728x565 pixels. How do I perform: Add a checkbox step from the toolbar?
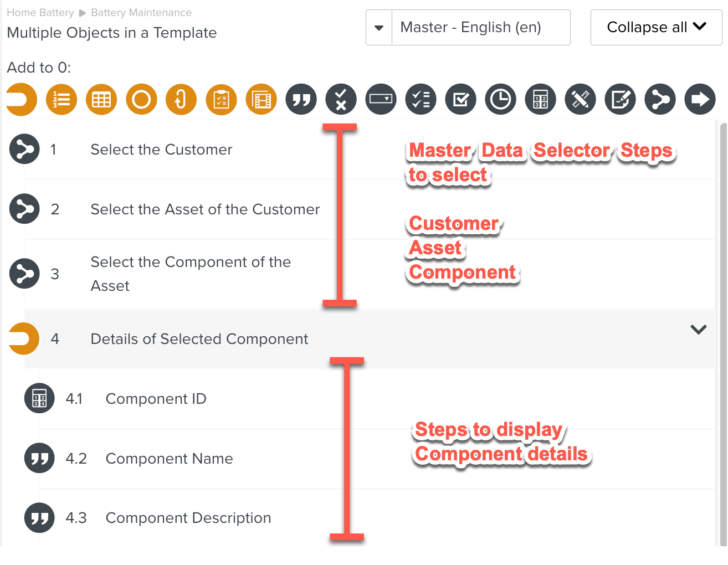460,100
